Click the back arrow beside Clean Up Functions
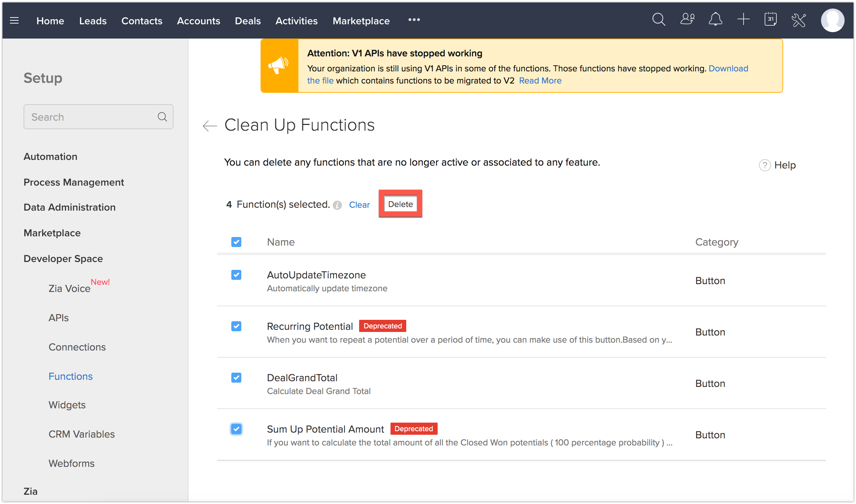Image resolution: width=856 pixels, height=504 pixels. 210,126
